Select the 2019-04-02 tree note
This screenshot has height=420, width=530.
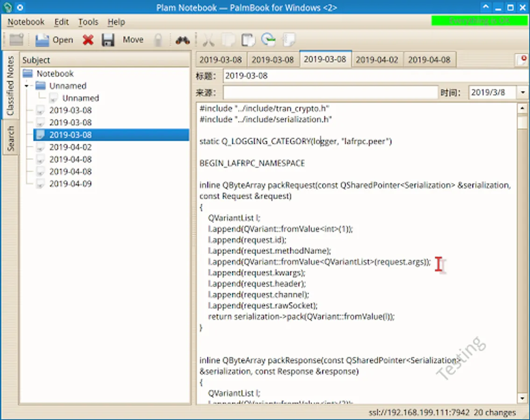coord(71,147)
